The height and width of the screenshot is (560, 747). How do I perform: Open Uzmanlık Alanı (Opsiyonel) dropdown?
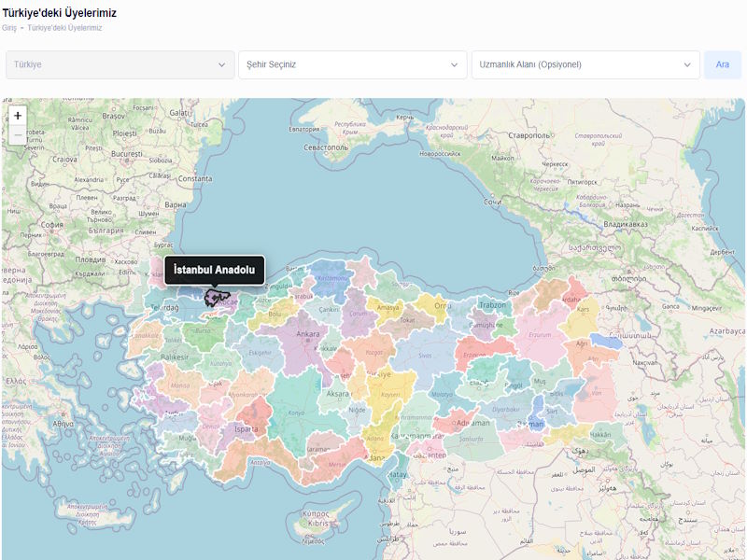585,64
